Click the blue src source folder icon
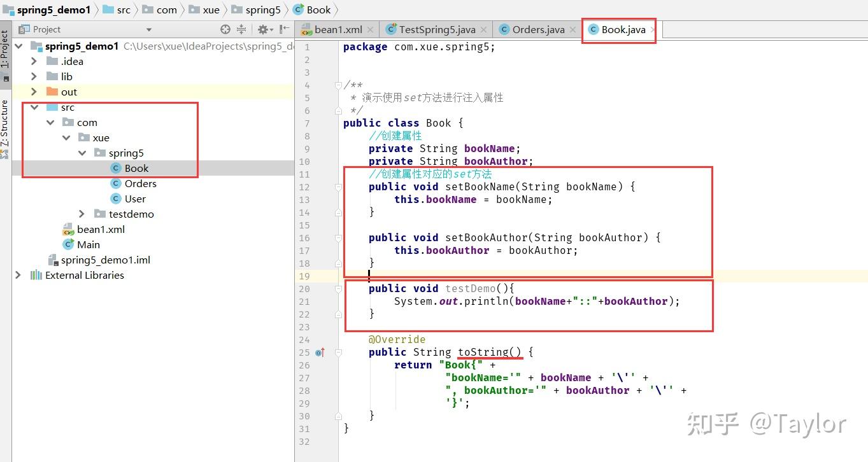Viewport: 868px width, 462px height. pyautogui.click(x=52, y=107)
